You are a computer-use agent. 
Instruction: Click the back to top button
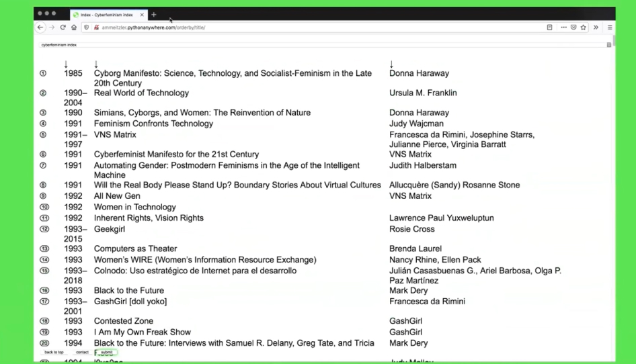click(x=54, y=352)
